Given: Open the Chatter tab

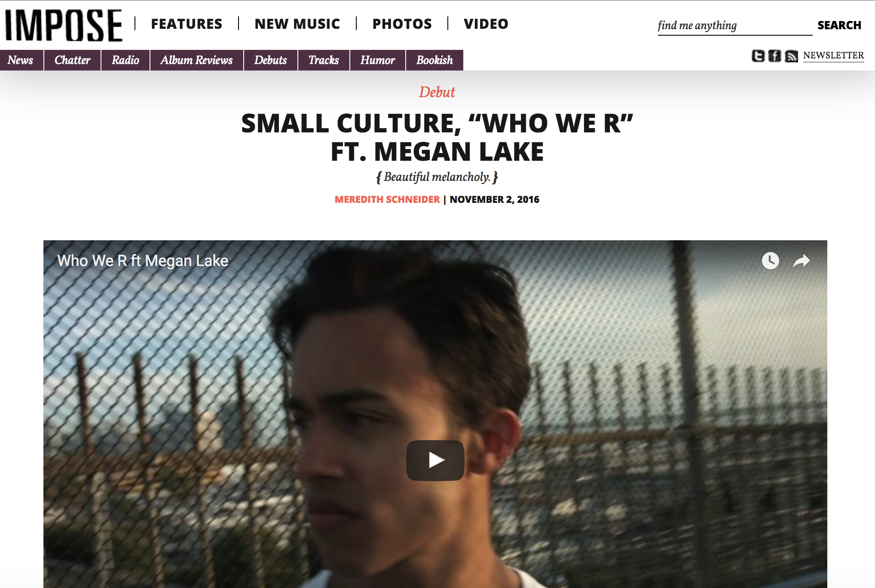Looking at the screenshot, I should tap(72, 60).
